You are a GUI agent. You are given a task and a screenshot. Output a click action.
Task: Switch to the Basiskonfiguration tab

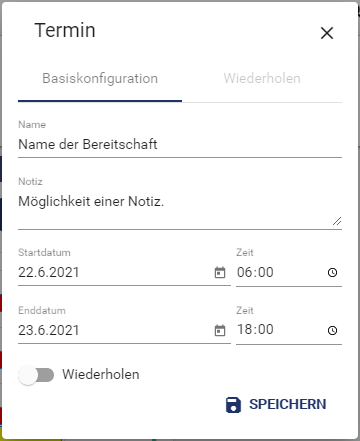pyautogui.click(x=100, y=79)
